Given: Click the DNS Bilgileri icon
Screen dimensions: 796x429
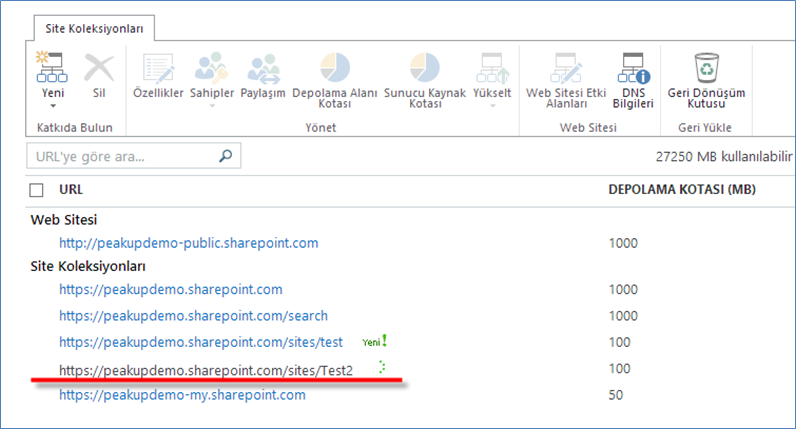Looking at the screenshot, I should [633, 68].
